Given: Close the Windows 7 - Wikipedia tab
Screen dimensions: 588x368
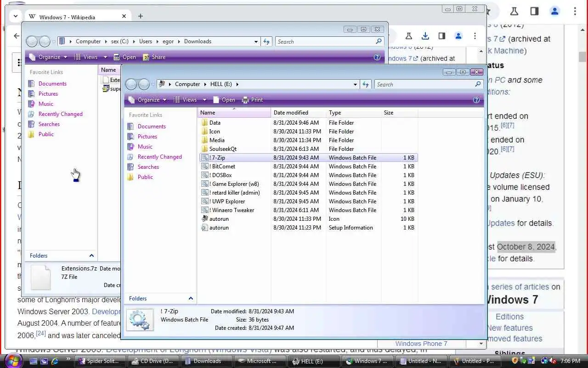Looking at the screenshot, I should (x=124, y=16).
